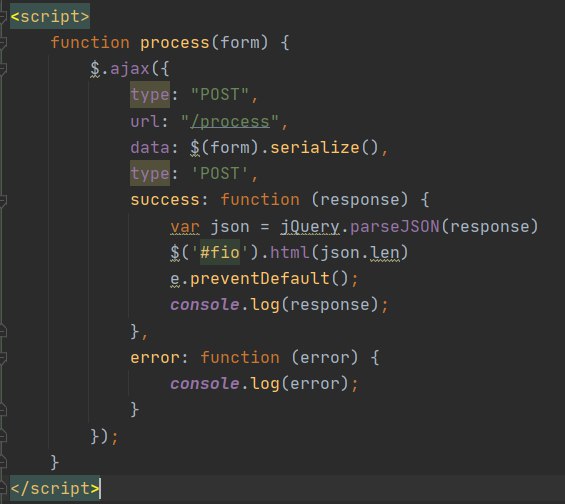Click the 'error' property key

tap(155, 358)
